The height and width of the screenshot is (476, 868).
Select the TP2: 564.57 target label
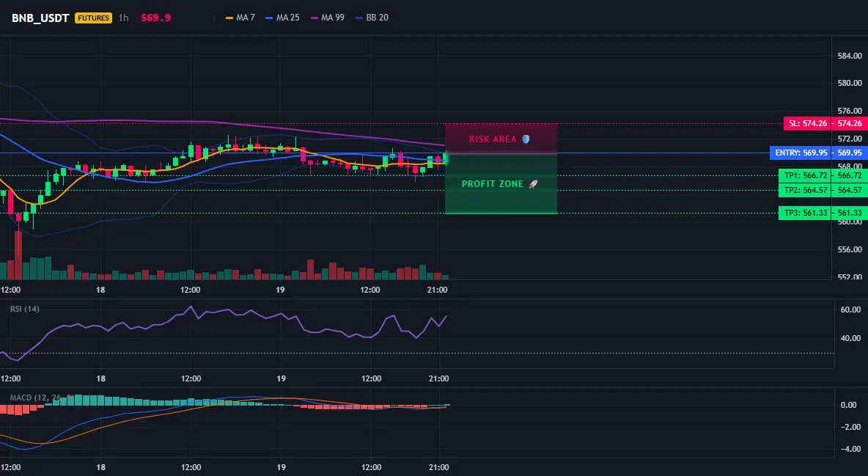click(803, 191)
